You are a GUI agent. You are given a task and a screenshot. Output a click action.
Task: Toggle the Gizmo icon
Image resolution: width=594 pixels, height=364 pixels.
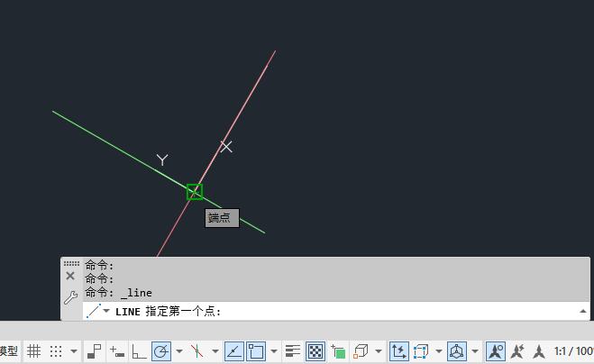457,351
